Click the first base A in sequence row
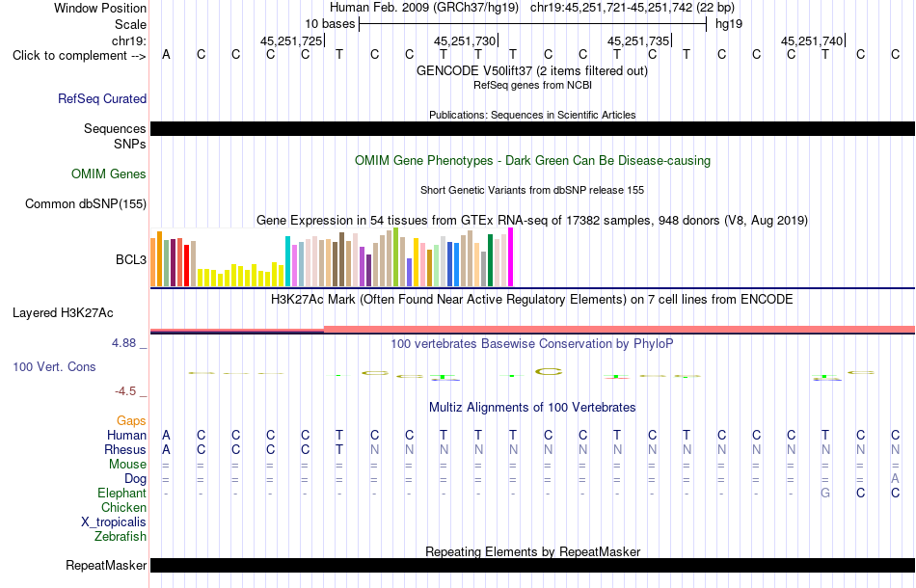This screenshot has height=588, width=916. [167, 54]
